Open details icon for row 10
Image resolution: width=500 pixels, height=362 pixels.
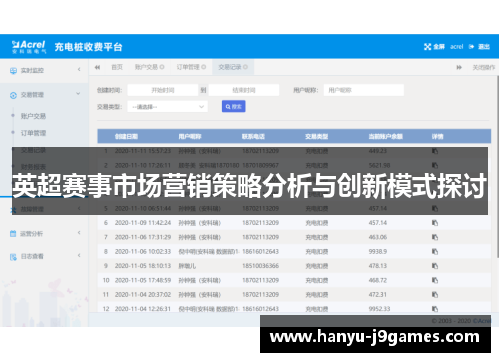click(435, 280)
